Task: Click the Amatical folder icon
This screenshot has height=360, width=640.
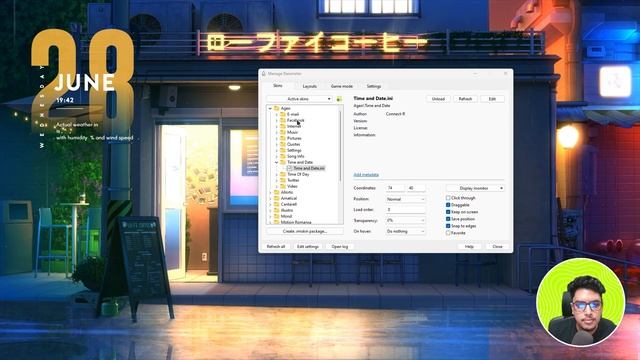Action: (276, 198)
